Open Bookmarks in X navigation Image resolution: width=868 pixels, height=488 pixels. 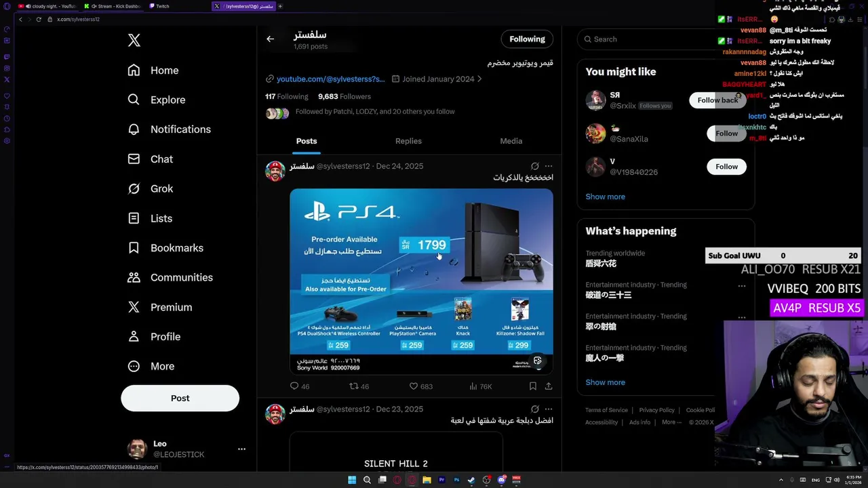pos(165,248)
